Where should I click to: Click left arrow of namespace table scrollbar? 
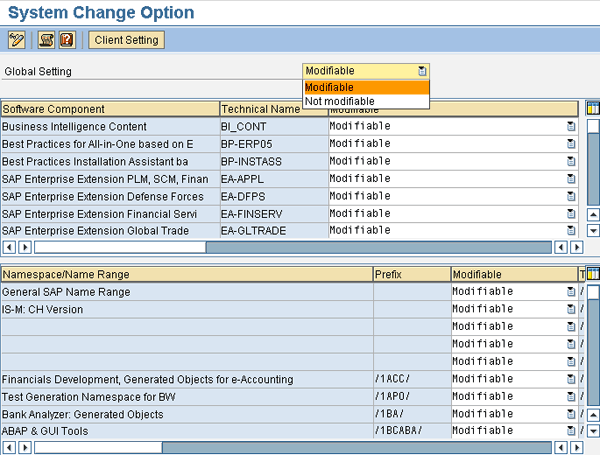click(9, 447)
